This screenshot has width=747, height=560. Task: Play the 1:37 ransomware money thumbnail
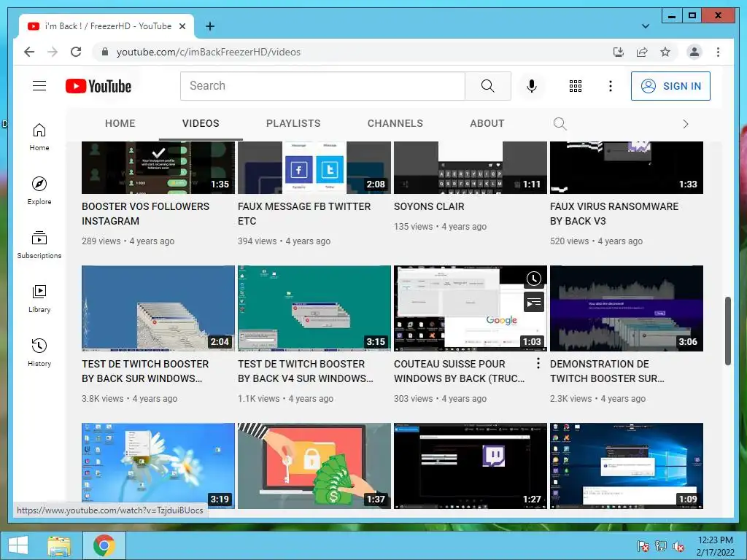[314, 466]
